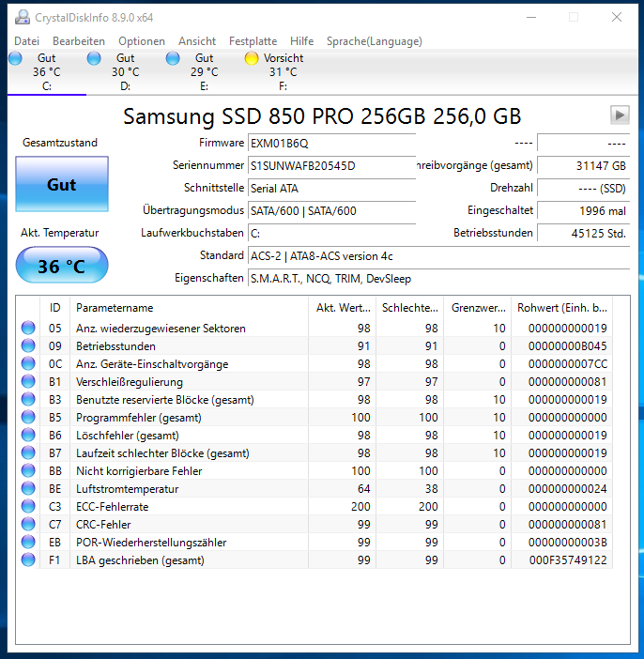Click Standard field ACS-2 | ATA8-ACS version 4c
Image resolution: width=644 pixels, height=659 pixels.
438,256
